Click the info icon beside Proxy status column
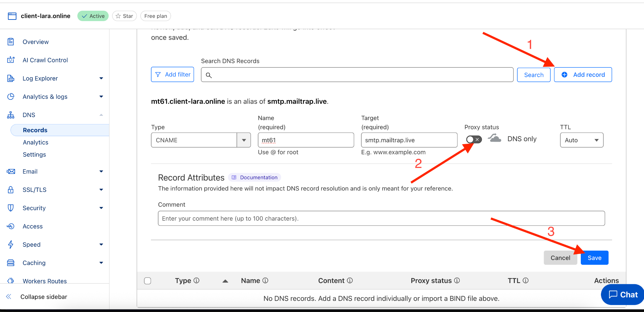Viewport: 644px width, 312px height. tap(457, 281)
